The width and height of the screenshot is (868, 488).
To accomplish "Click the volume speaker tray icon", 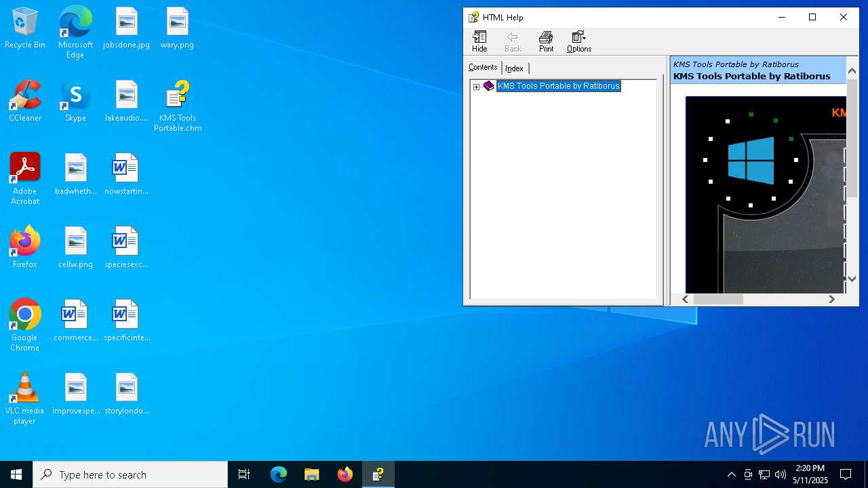I will 781,474.
